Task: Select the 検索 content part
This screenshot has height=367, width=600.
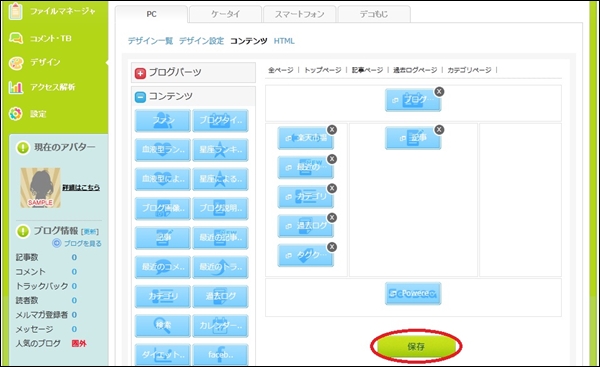Action: pos(163,326)
